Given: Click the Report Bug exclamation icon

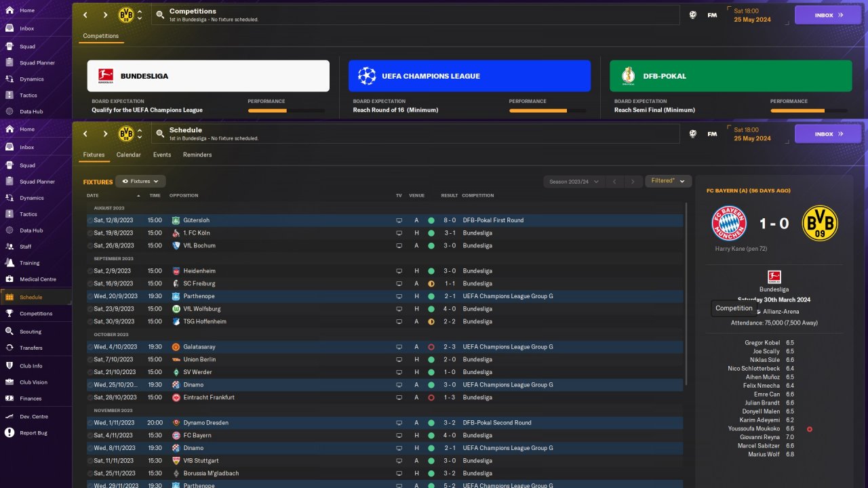Looking at the screenshot, I should pos(9,432).
